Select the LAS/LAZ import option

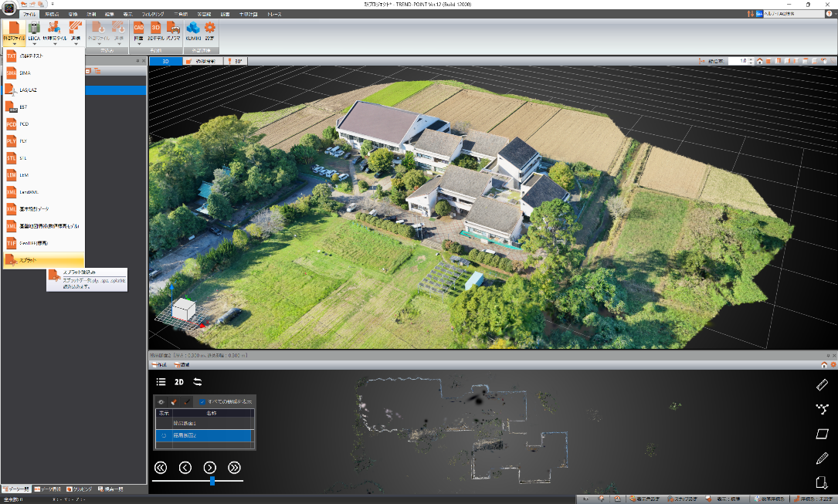(x=31, y=90)
